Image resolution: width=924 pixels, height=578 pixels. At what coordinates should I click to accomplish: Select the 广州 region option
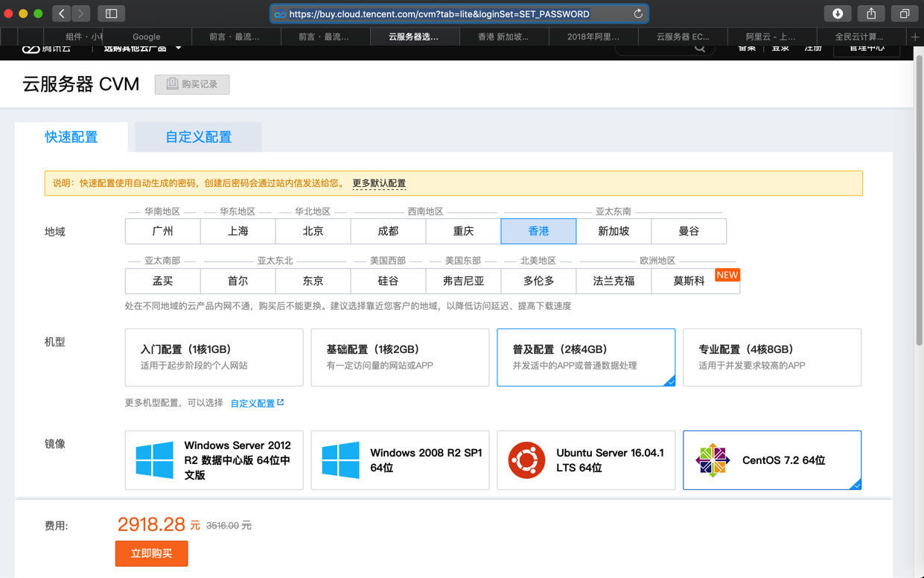coord(162,232)
